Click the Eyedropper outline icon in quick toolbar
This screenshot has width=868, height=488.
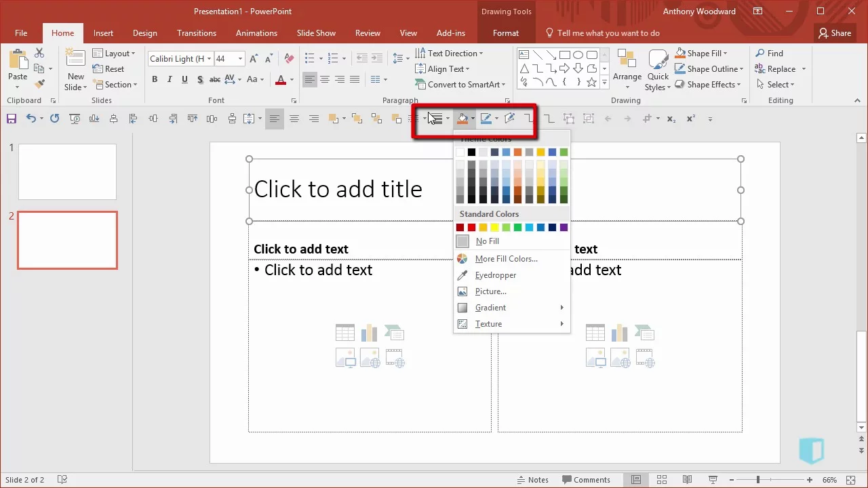[510, 119]
